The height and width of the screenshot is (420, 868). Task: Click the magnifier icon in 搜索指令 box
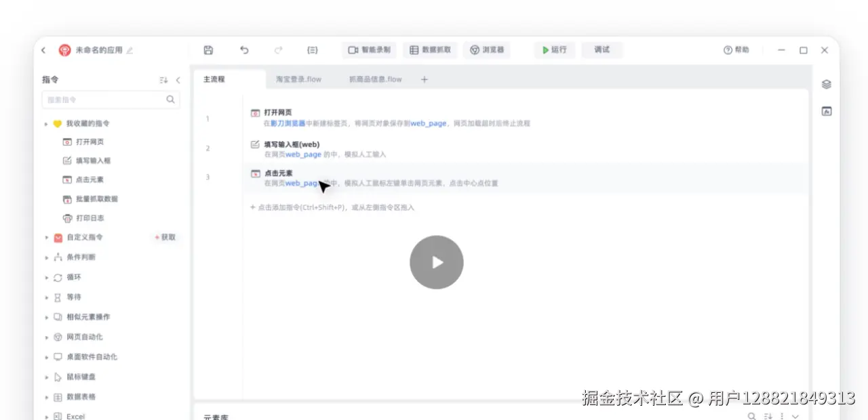point(170,100)
